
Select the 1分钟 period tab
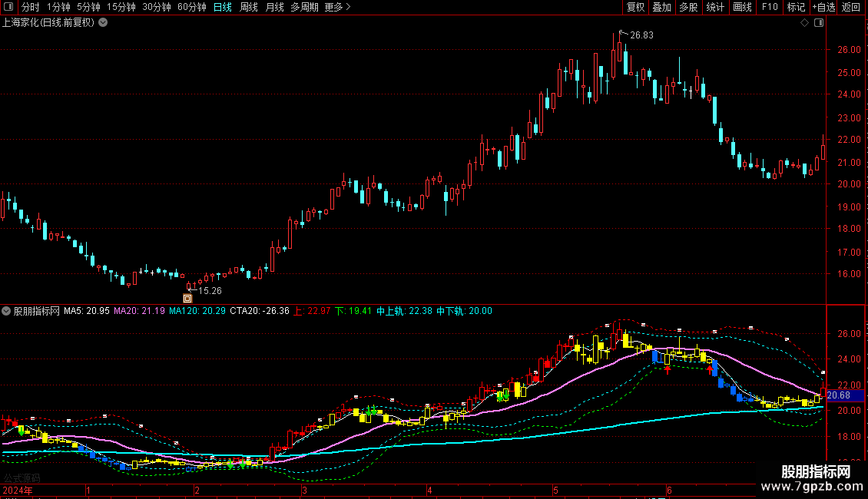(x=58, y=7)
